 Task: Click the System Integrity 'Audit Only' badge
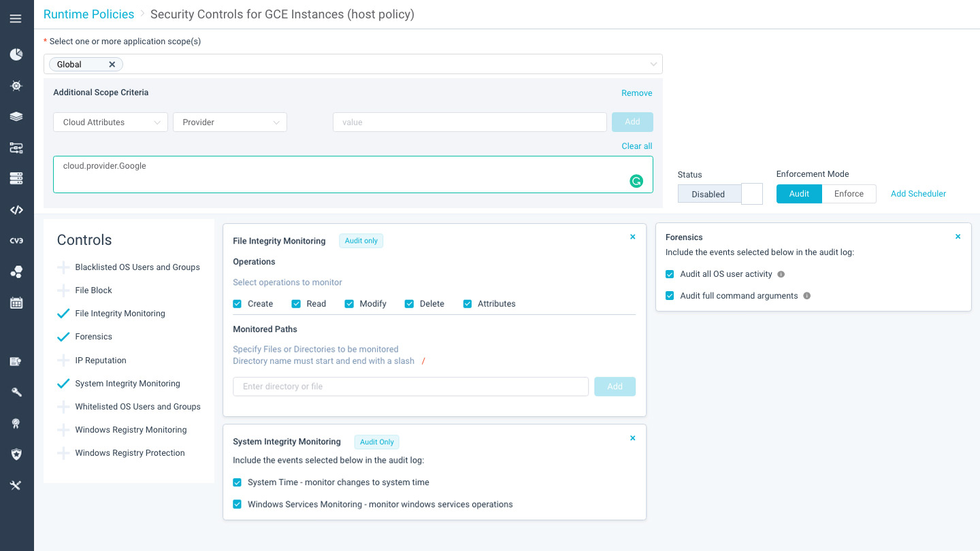(377, 442)
